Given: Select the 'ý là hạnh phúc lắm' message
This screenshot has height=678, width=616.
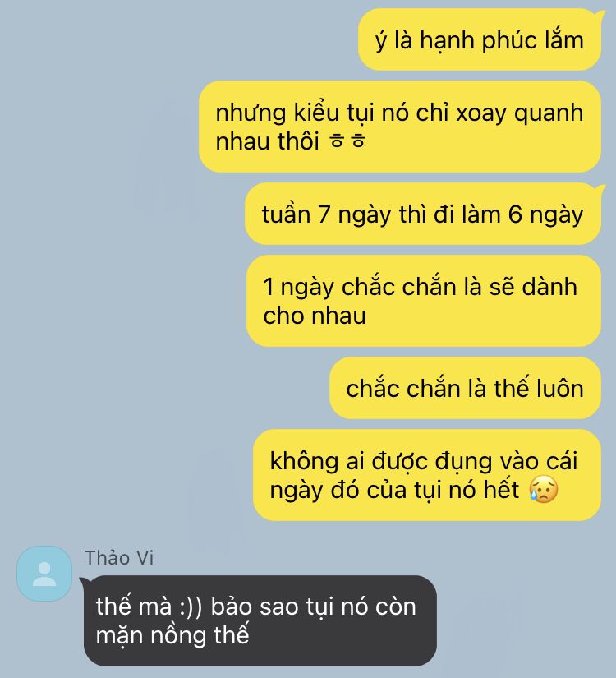Looking at the screenshot, I should 480,39.
